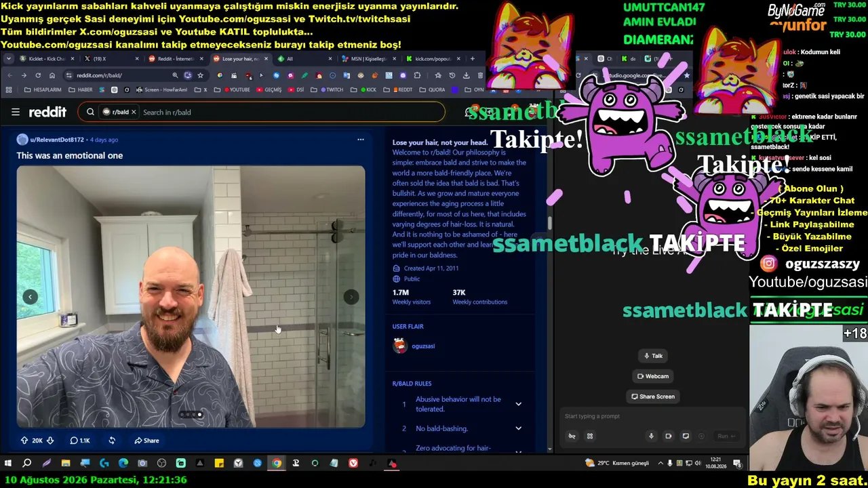
Task: Open Windows taskbar search
Action: tap(27, 464)
